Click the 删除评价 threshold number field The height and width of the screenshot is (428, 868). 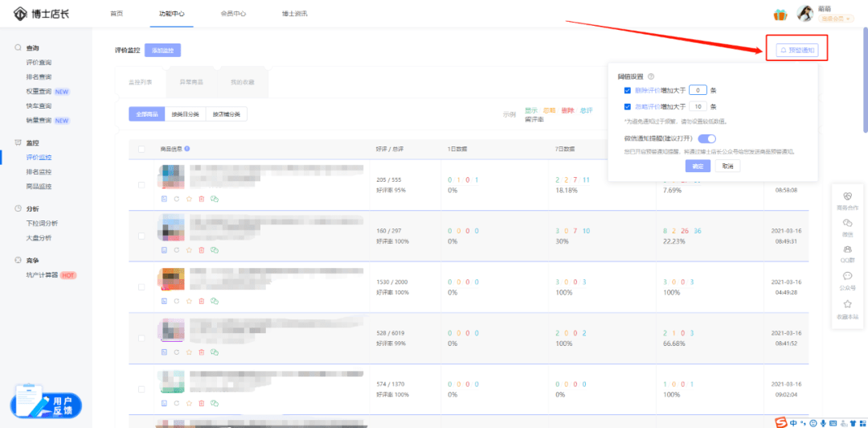pos(698,90)
